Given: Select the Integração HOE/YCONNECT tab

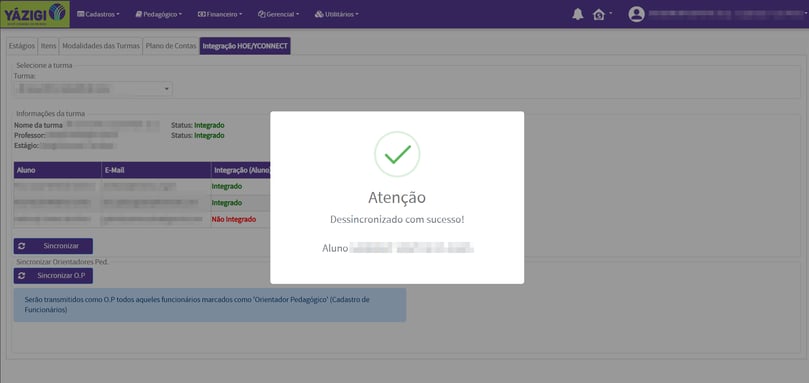Looking at the screenshot, I should [x=245, y=46].
